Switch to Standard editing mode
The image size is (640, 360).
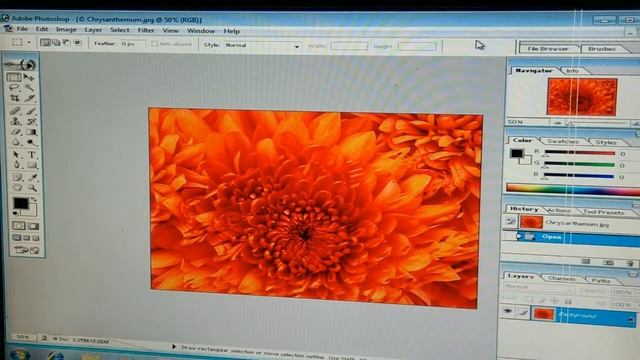click(18, 226)
